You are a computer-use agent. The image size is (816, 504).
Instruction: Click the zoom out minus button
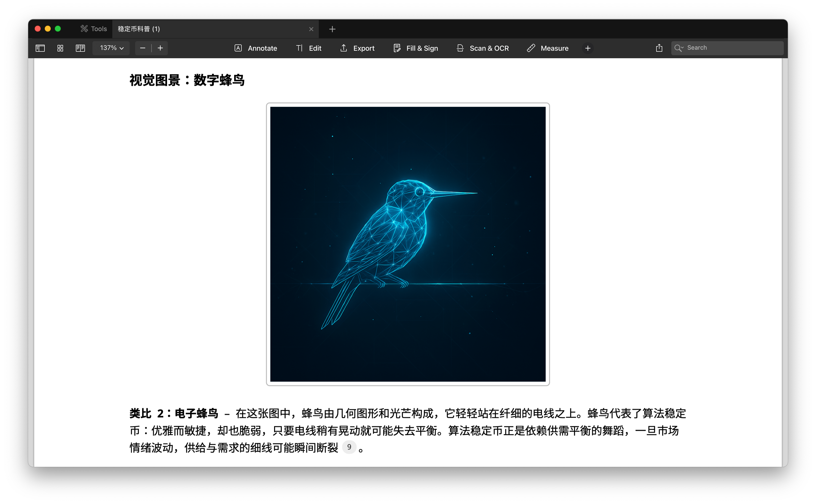142,48
